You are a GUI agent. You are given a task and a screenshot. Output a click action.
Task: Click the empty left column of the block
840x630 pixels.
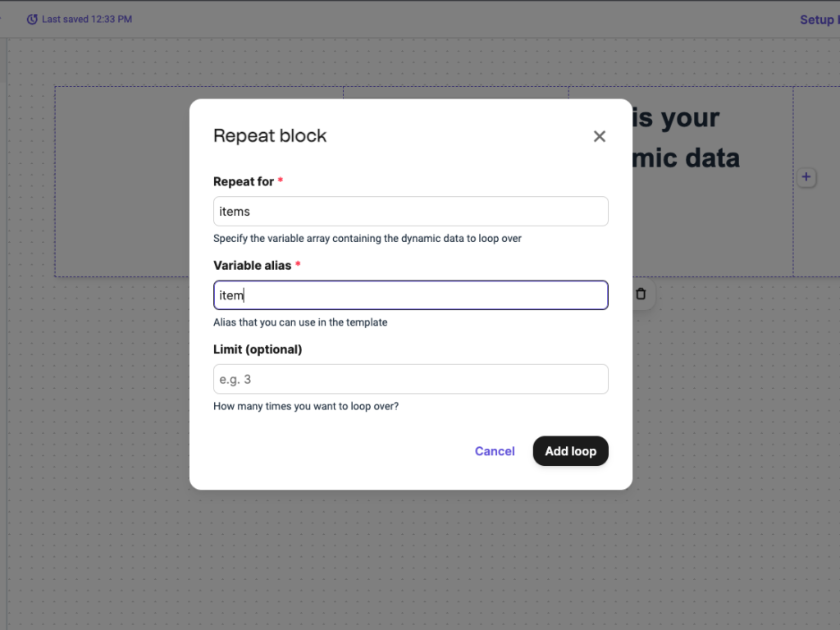click(123, 180)
